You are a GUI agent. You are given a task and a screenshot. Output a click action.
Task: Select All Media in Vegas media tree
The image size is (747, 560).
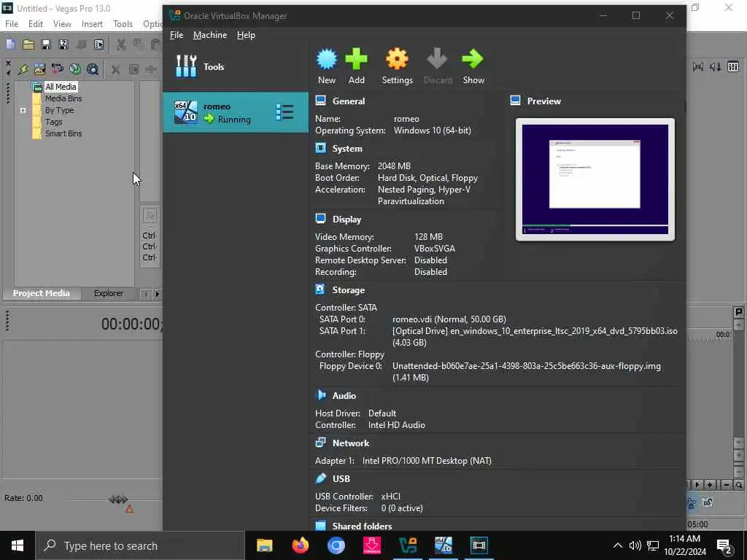click(x=61, y=87)
